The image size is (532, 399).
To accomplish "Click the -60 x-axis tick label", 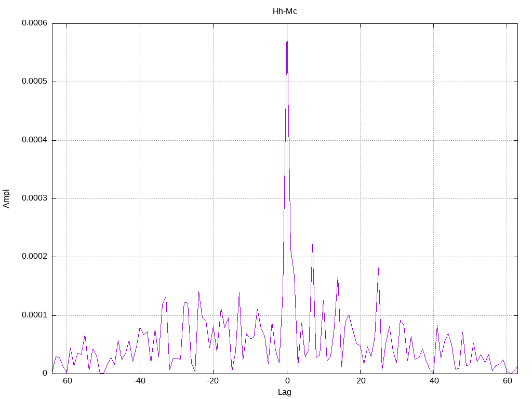I will click(66, 381).
